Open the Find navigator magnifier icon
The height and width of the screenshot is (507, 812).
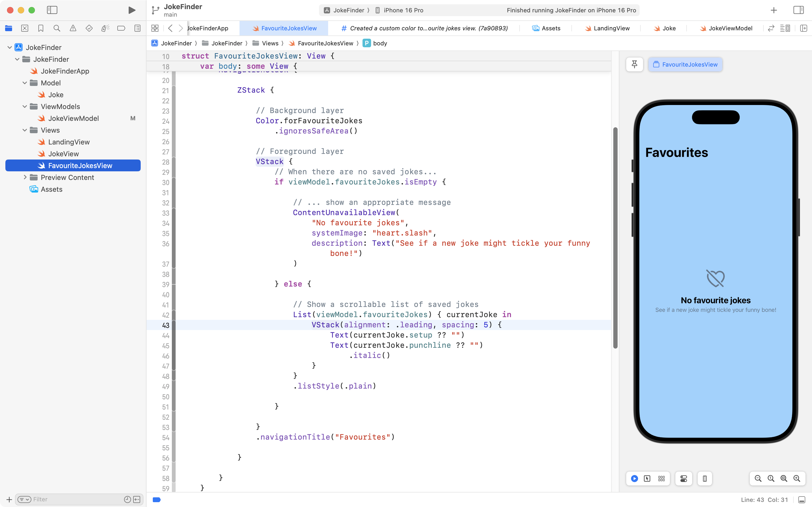(57, 28)
